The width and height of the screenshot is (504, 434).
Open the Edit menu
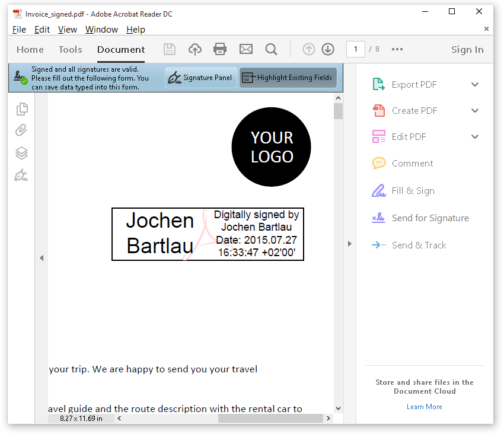(42, 30)
